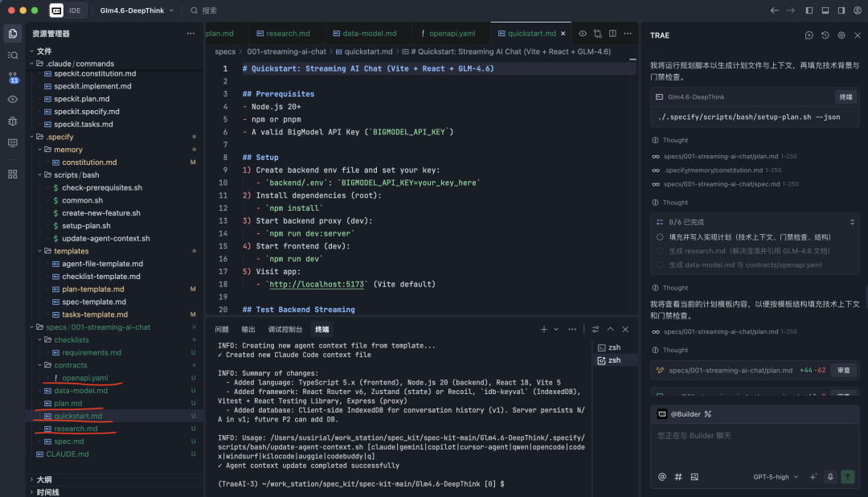Switch to the 输出 panel tab
The height and width of the screenshot is (497, 868).
click(248, 329)
